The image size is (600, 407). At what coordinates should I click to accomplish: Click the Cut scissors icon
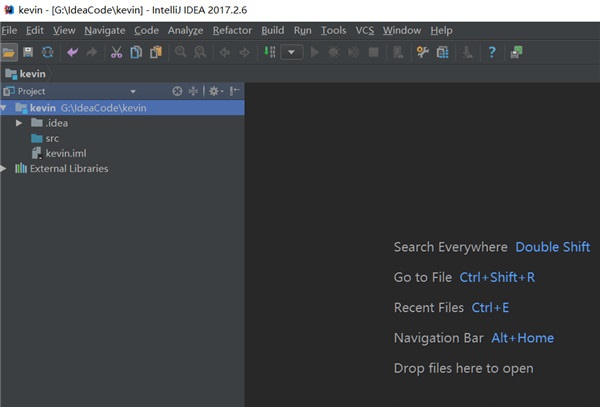117,52
